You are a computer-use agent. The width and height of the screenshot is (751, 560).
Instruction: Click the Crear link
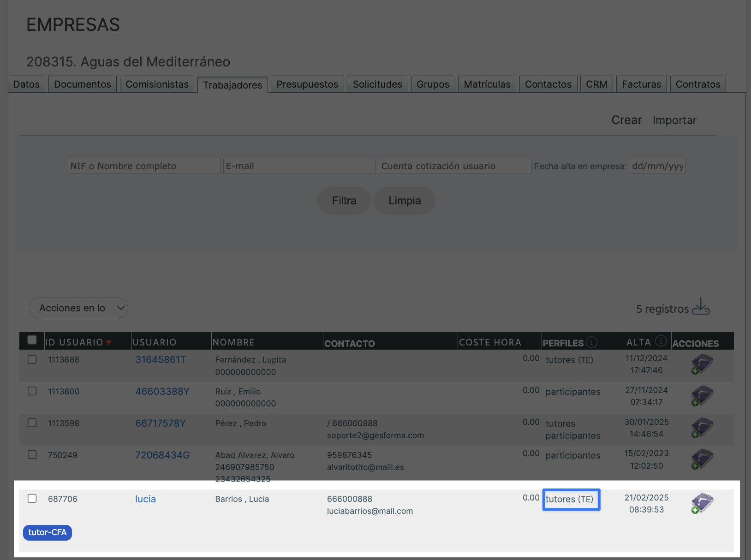626,120
